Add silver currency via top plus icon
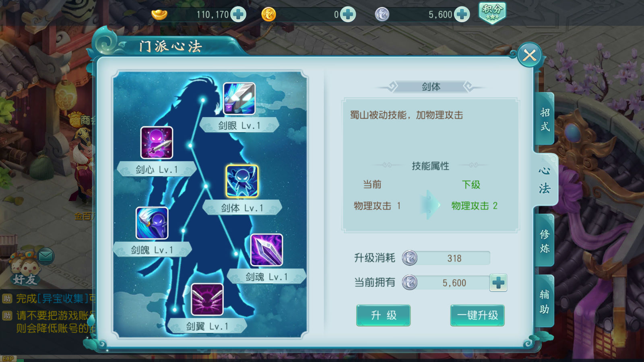This screenshot has width=644, height=362. click(x=462, y=14)
